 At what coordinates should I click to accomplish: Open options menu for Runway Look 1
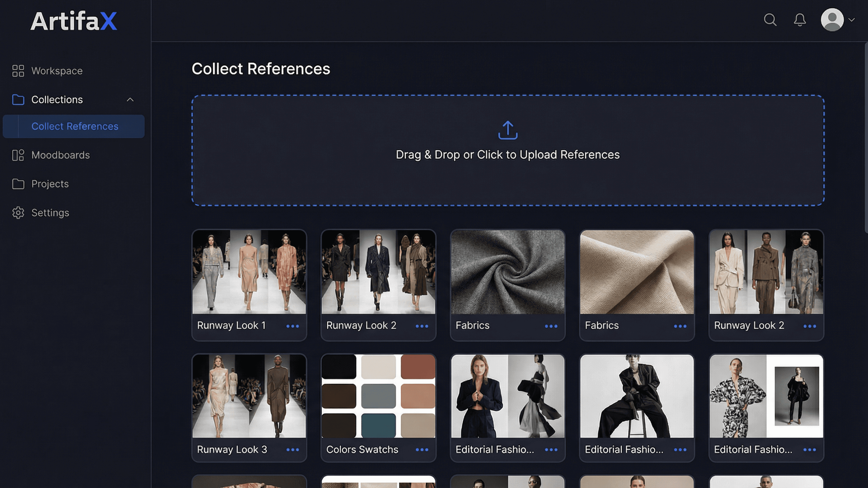292,326
